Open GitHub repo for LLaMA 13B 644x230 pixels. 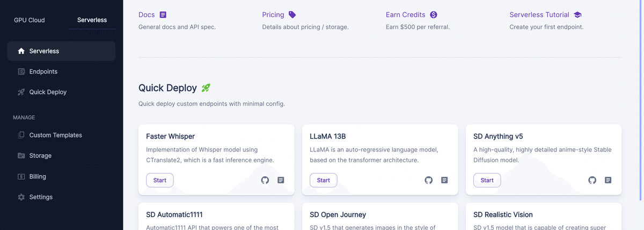pos(428,181)
